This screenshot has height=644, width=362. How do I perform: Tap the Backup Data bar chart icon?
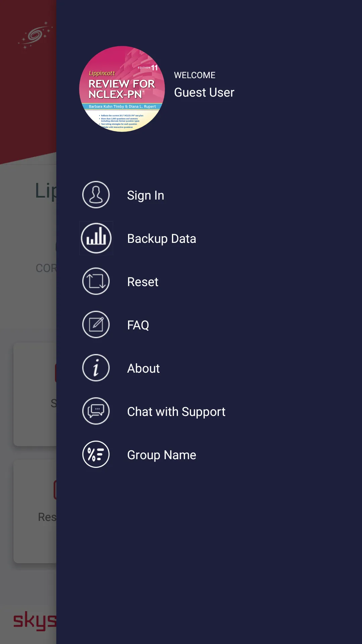[96, 238]
